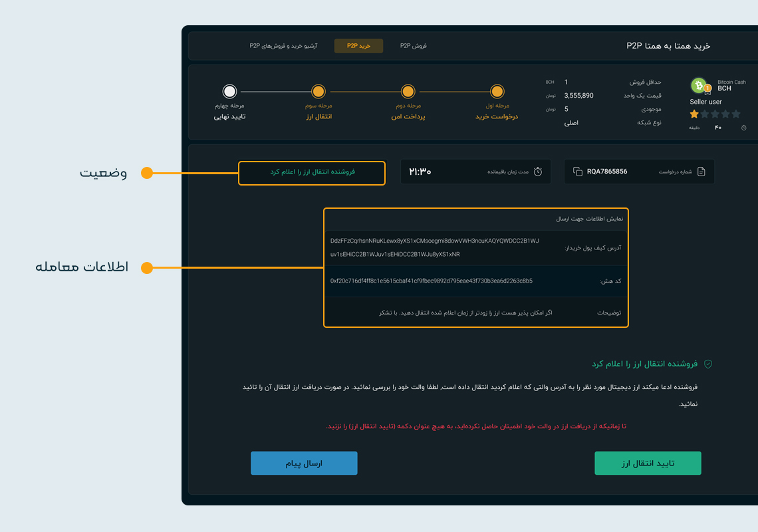Click the Bitcoin Cash coin logo

pos(698,86)
